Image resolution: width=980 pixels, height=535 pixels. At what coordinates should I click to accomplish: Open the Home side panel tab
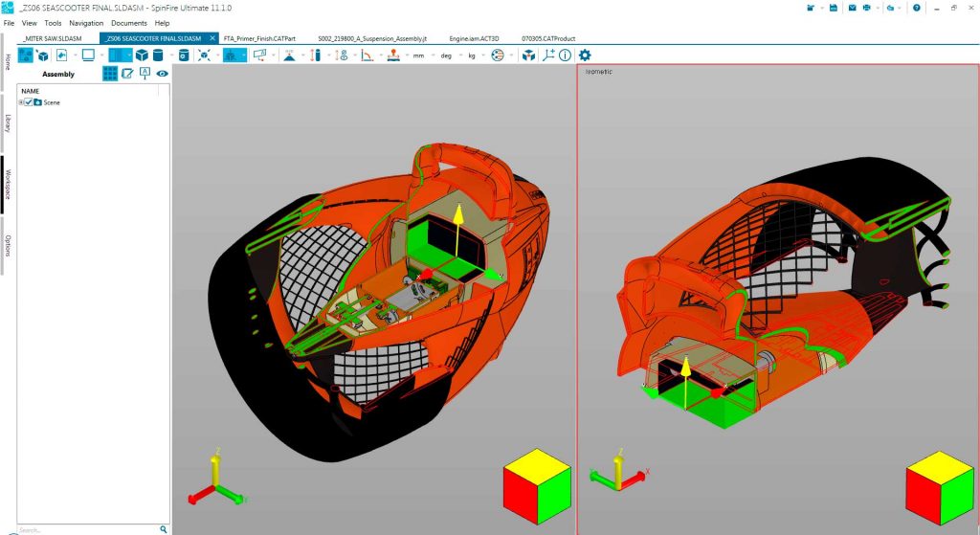8,62
